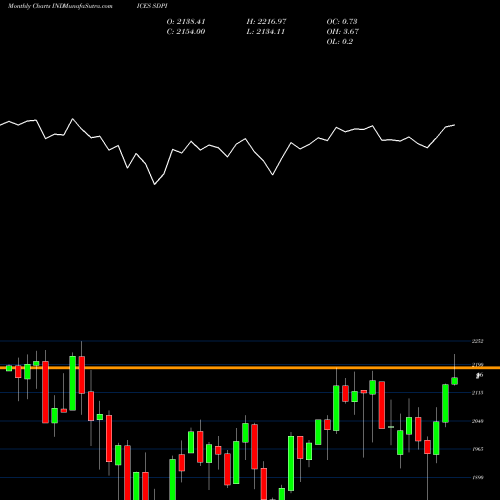500x500 pixels.
Task: Click the 'ICES SDPI' symbol title
Action: click(x=152, y=6)
